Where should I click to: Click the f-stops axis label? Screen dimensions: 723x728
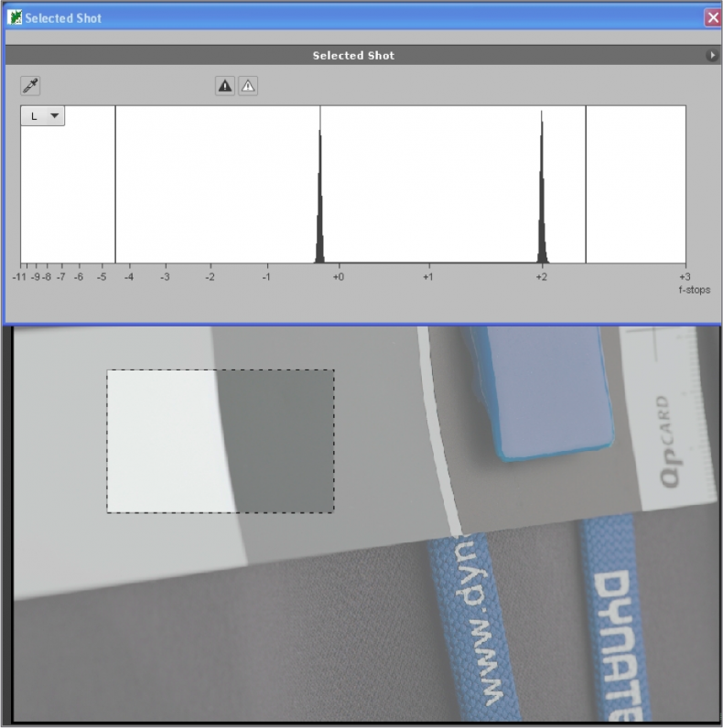(x=695, y=290)
